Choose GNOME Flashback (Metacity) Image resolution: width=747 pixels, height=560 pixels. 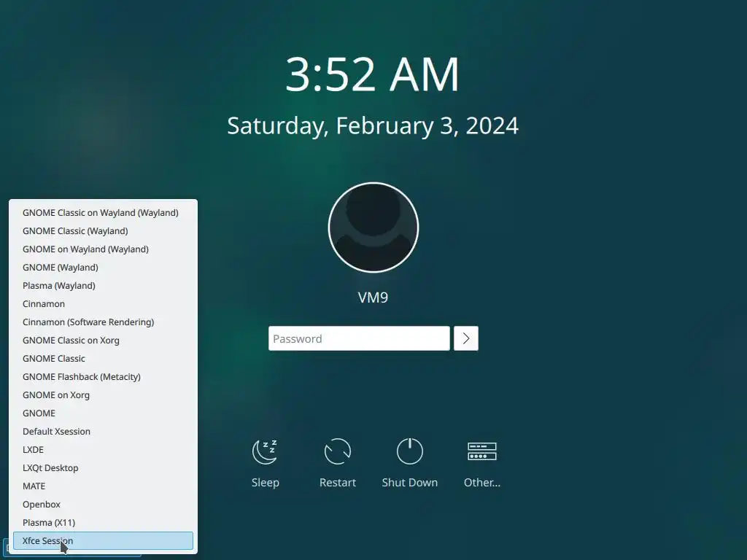103,377
